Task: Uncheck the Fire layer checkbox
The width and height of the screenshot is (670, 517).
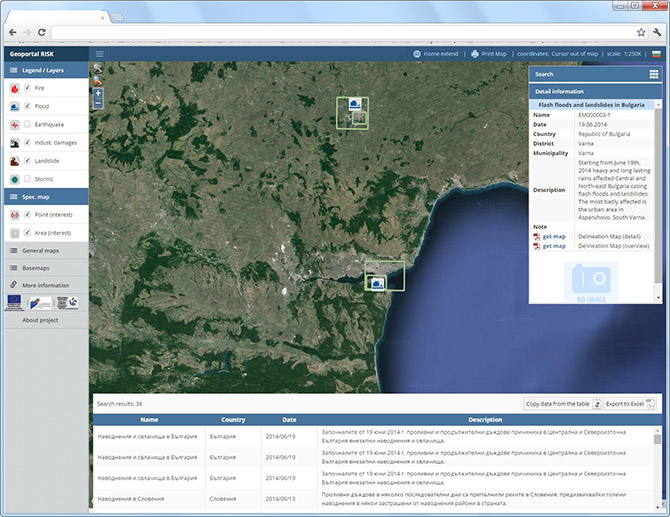Action: (x=27, y=88)
